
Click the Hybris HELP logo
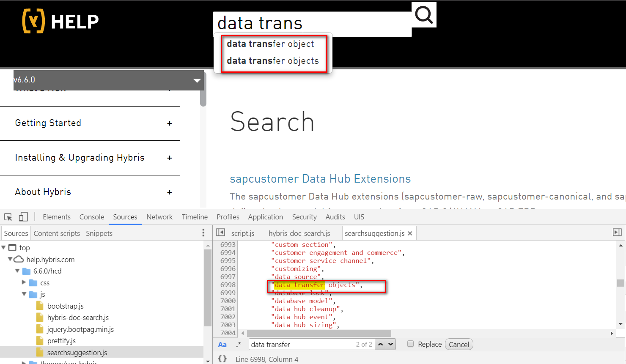60,21
